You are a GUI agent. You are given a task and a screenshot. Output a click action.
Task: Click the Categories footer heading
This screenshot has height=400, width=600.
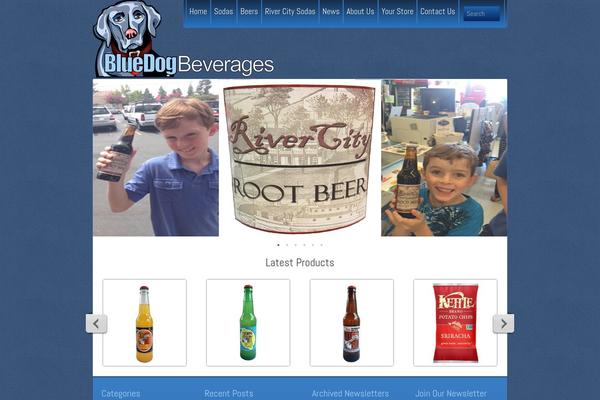pos(121,393)
